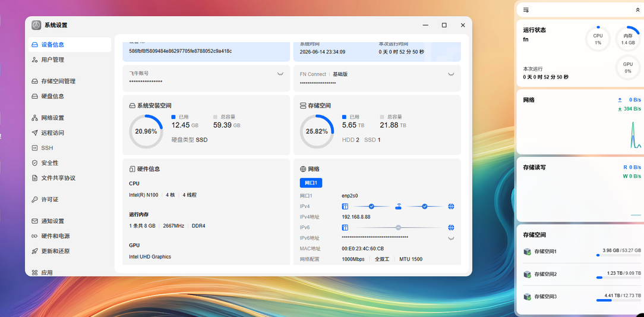Open 通知设置 mail icon
644x317 pixels.
point(35,221)
